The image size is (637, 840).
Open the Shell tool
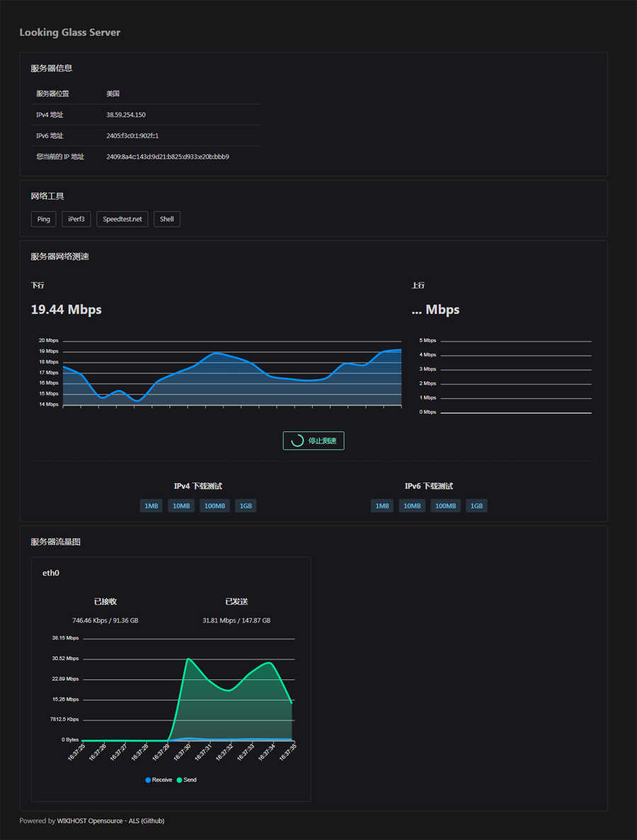[166, 219]
